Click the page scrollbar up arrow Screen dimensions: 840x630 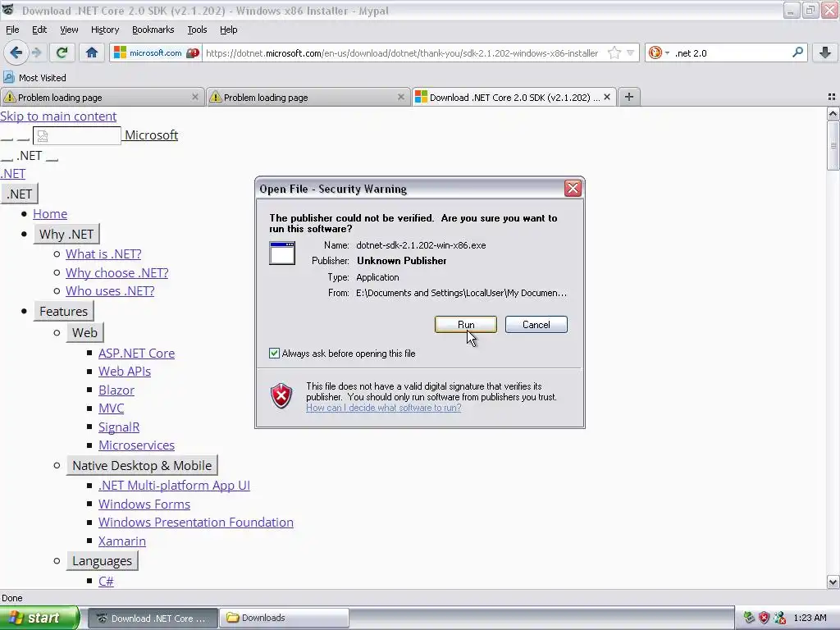(833, 113)
